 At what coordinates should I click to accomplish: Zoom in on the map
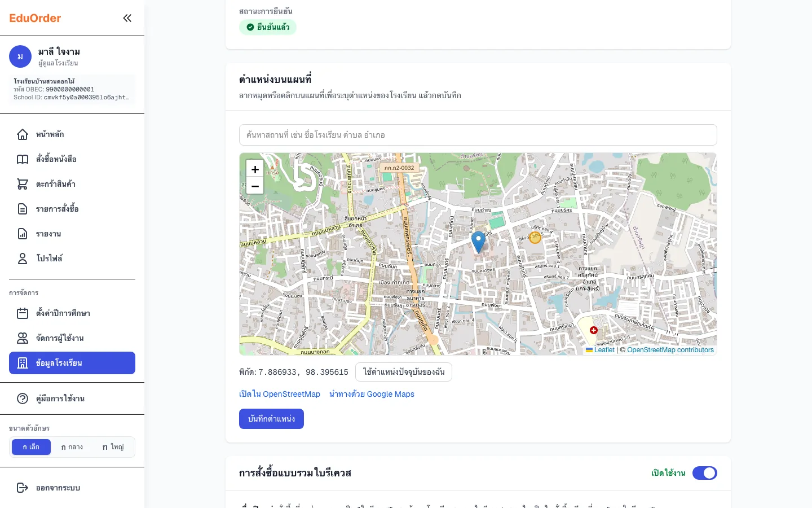[x=255, y=169]
